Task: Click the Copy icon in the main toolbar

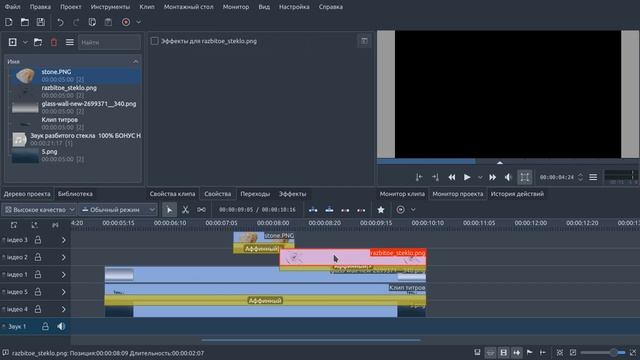Action: click(92, 22)
